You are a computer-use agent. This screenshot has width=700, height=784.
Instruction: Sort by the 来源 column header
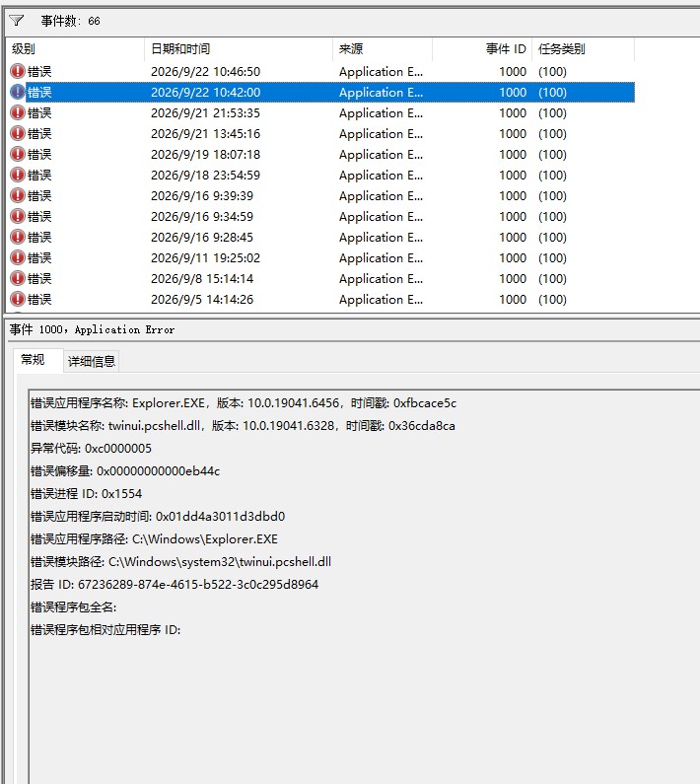[383, 49]
